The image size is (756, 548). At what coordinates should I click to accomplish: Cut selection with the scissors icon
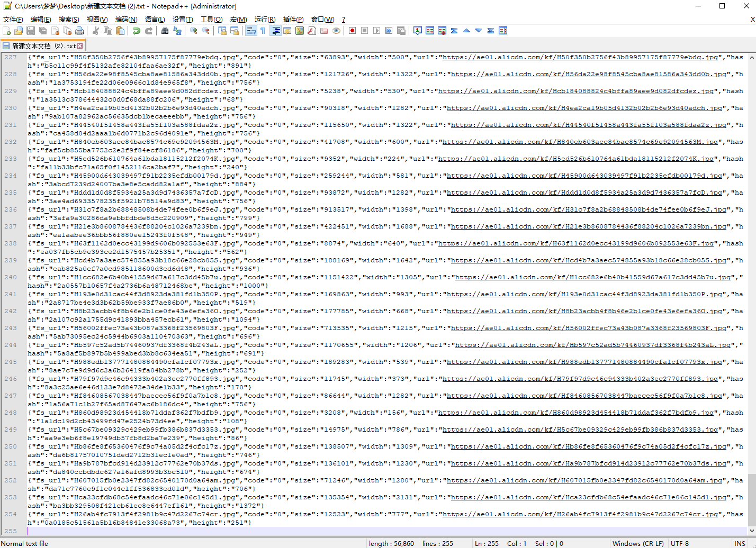coord(96,31)
